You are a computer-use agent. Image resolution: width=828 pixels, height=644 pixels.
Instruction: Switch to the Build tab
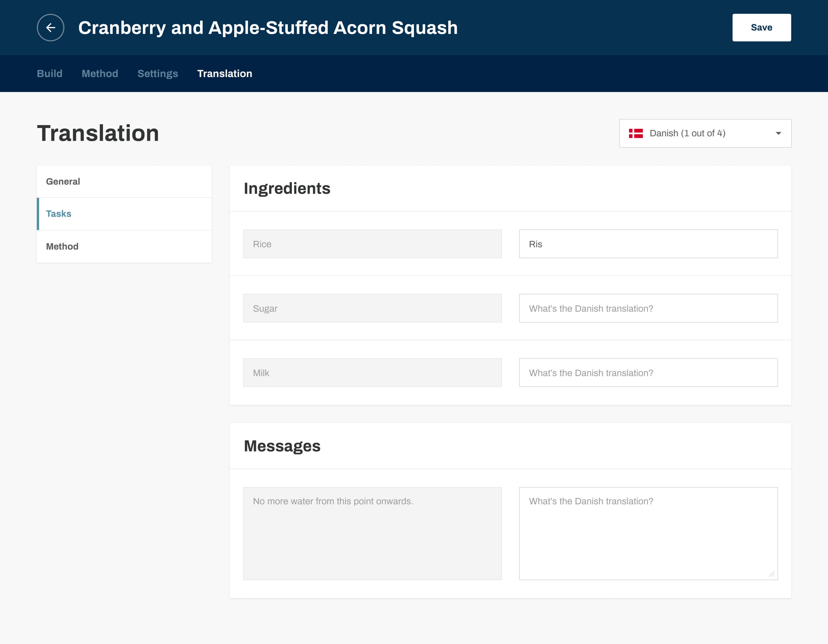tap(50, 74)
